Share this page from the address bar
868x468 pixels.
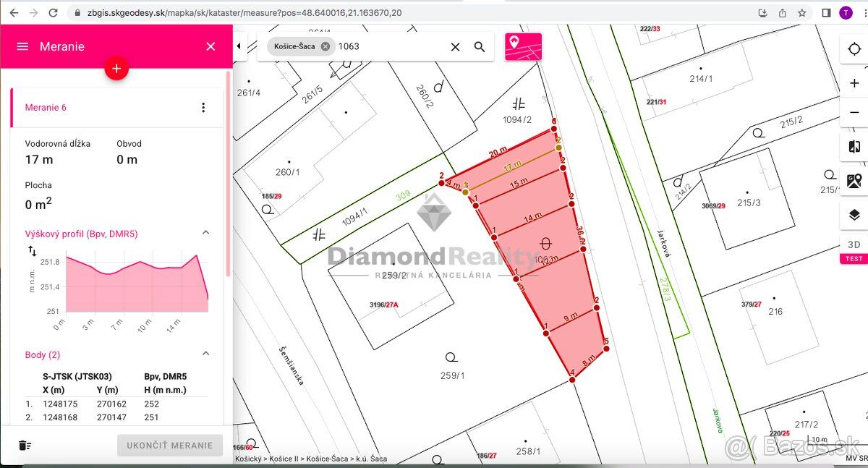pos(782,13)
